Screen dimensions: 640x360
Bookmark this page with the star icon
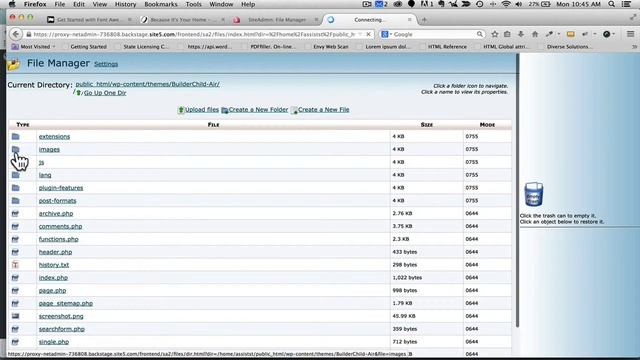[495, 34]
